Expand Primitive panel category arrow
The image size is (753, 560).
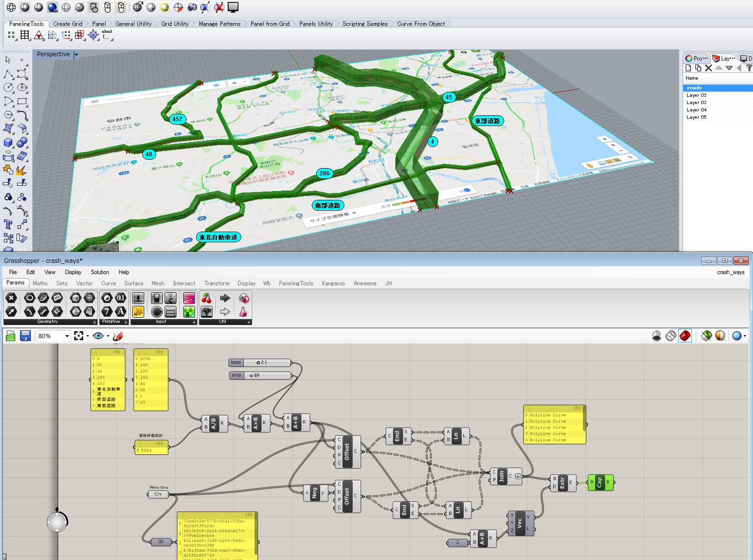[x=126, y=322]
